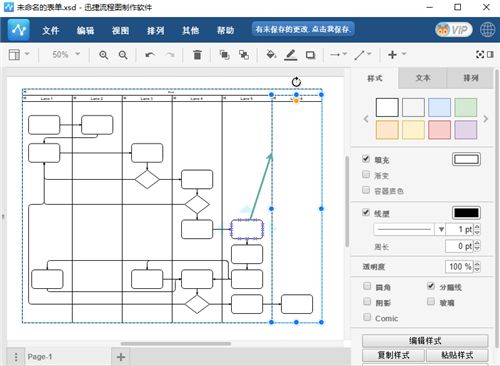Click the rotate handle above selected lane
Image resolution: width=500 pixels, height=366 pixels.
(x=296, y=82)
